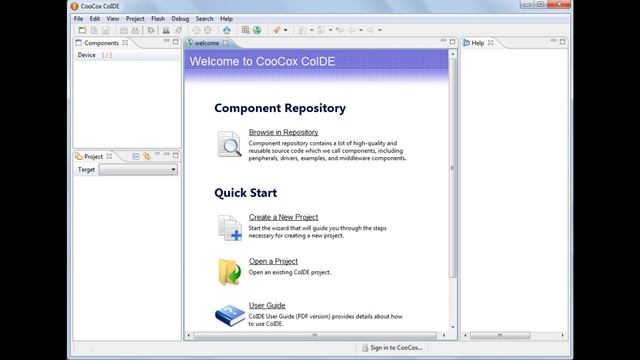Click the lock icon beside Sign in to CooCox
The height and width of the screenshot is (360, 640).
(x=365, y=348)
